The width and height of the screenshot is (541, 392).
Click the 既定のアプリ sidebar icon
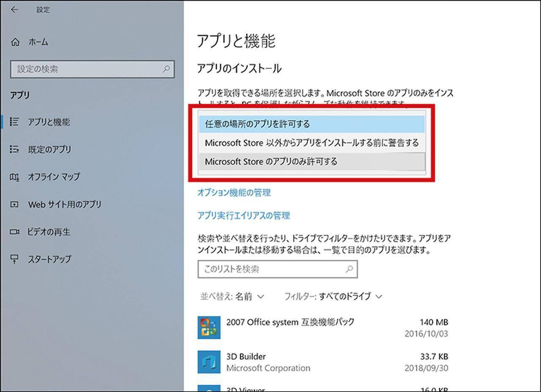[x=14, y=149]
